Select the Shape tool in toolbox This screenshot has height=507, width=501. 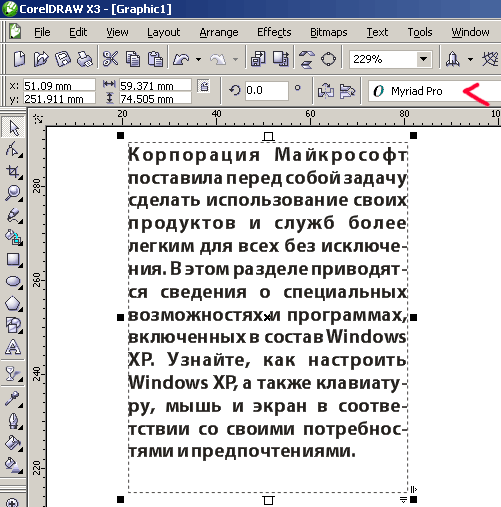coord(13,149)
